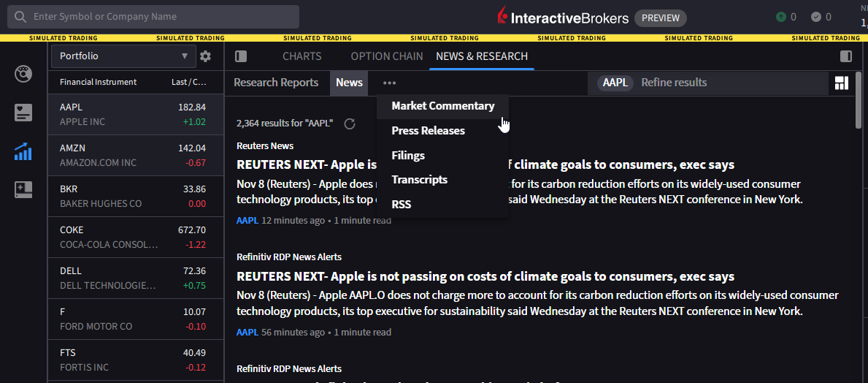
Task: Select the News sub-tab
Action: (349, 83)
